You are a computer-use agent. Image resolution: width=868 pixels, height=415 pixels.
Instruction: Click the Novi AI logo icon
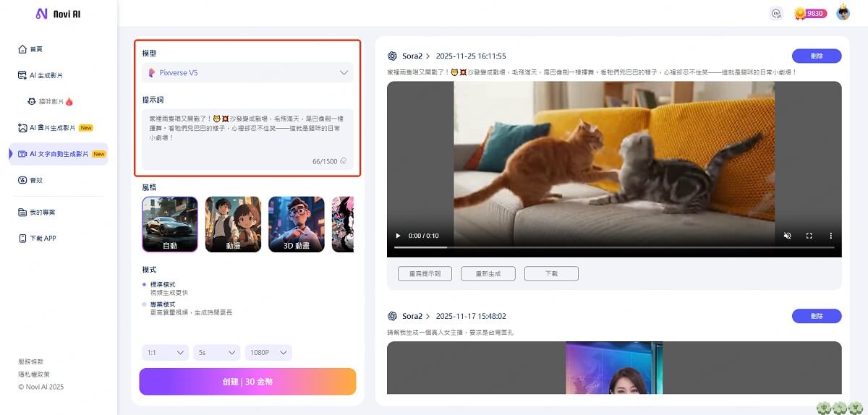(x=41, y=14)
